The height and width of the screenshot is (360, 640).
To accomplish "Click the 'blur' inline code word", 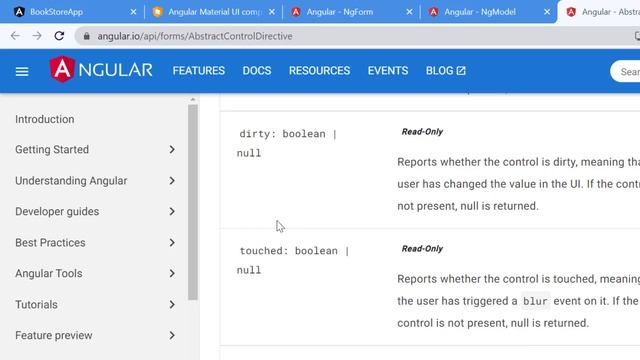I will click(x=535, y=301).
